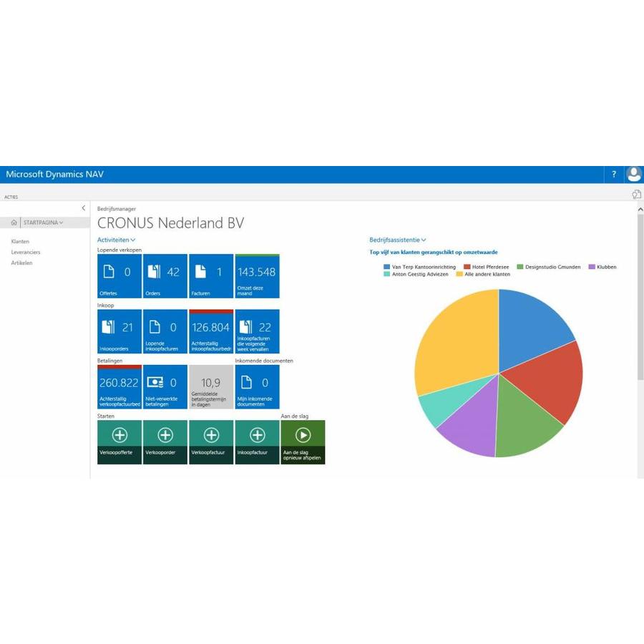Click the Klubben legend swatch
Image resolution: width=644 pixels, height=644 pixels.
[592, 267]
